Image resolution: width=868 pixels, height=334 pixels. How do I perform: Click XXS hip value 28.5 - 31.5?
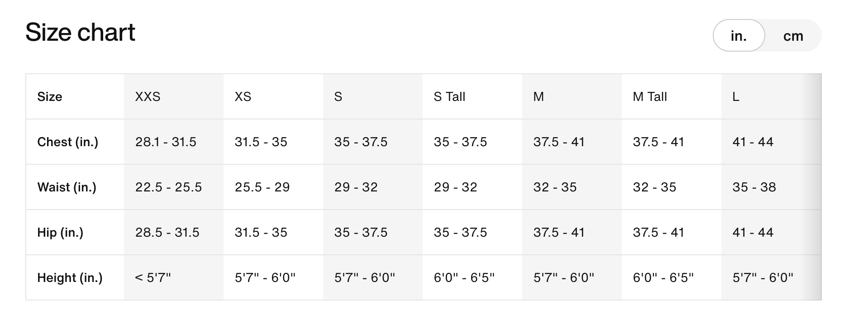point(167,232)
